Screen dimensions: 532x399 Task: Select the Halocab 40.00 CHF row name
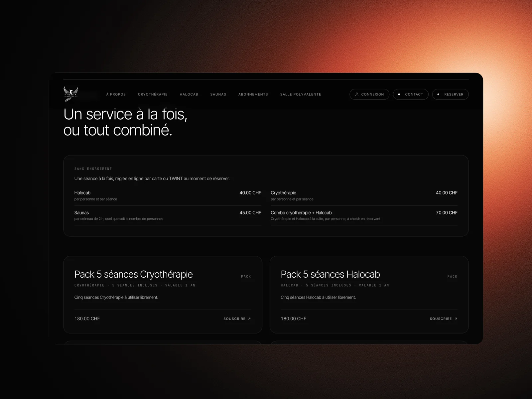82,193
